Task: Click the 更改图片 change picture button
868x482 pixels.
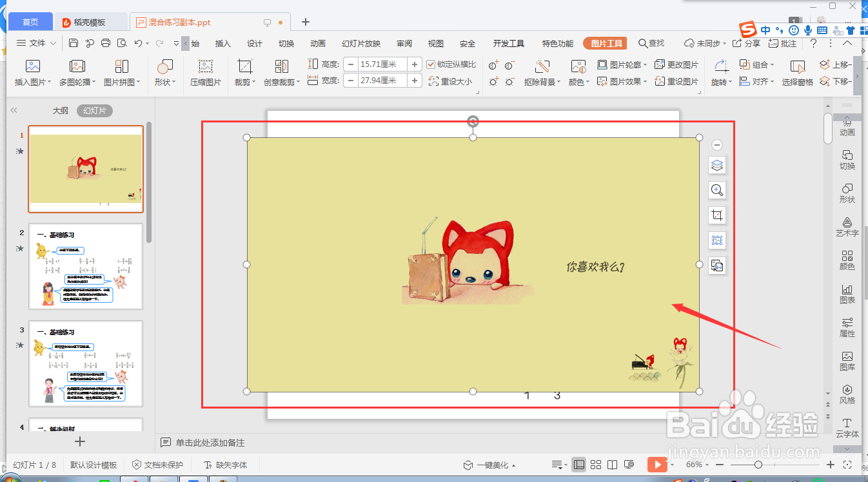Action: (676, 64)
